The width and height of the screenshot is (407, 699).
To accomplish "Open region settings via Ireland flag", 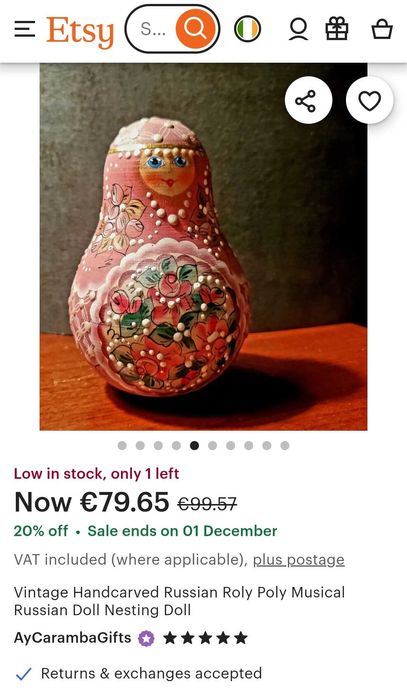I will click(247, 29).
